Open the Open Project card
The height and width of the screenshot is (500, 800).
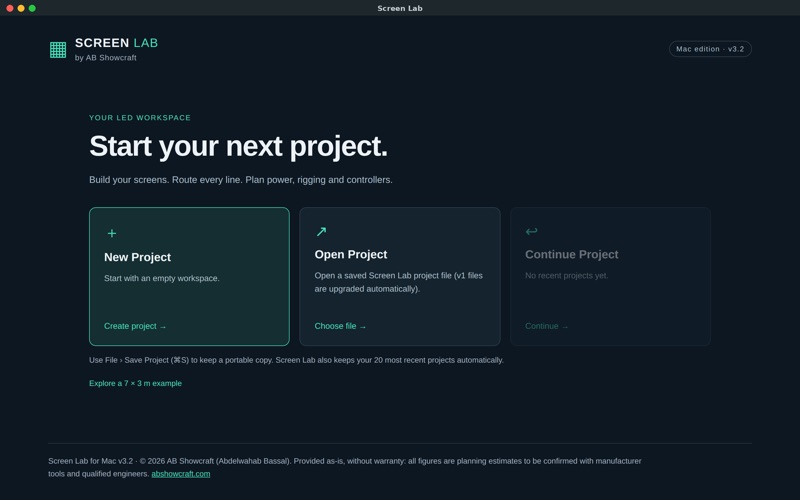[399, 277]
